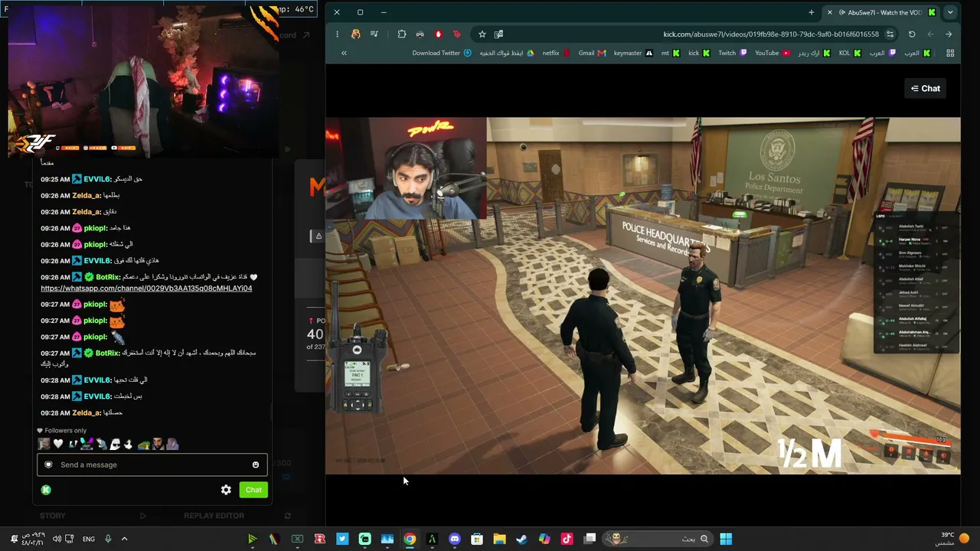Open the tab groups grid icon on bookmarks bar
980x551 pixels.
coord(950,53)
